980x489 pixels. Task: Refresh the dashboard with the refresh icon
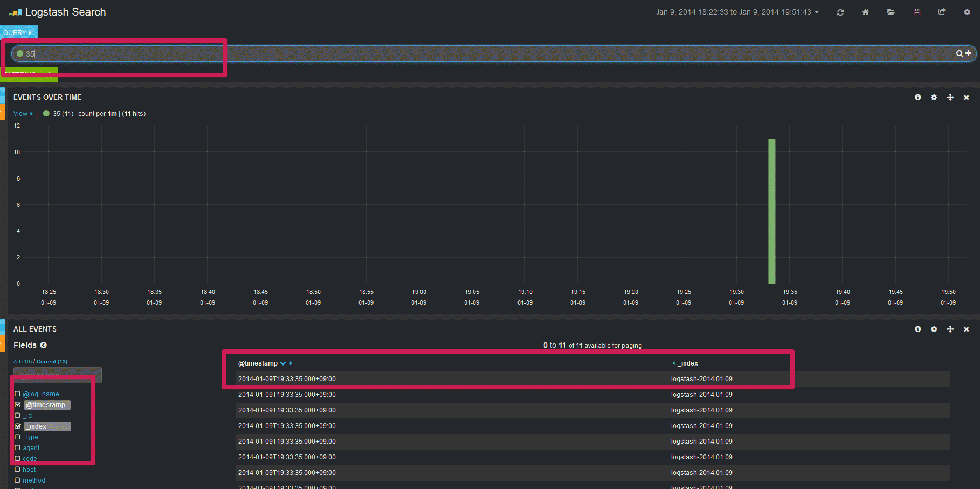[x=840, y=12]
